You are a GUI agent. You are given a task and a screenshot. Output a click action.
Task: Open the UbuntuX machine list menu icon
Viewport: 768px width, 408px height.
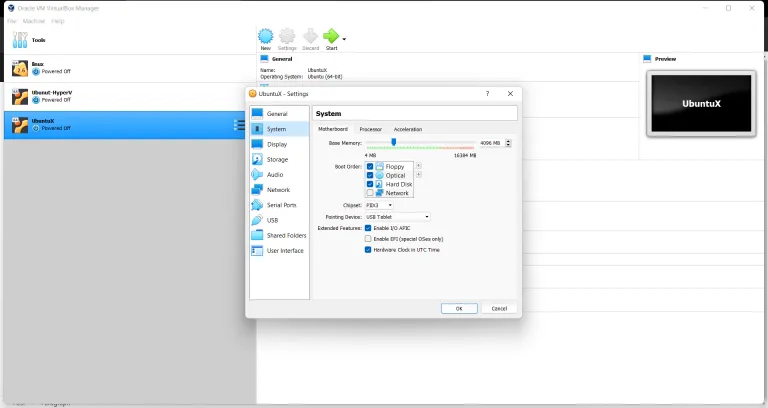[x=239, y=125]
